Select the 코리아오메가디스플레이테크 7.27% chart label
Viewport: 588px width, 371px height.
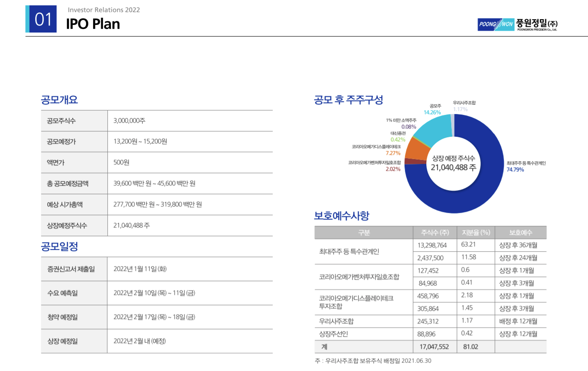click(376, 150)
